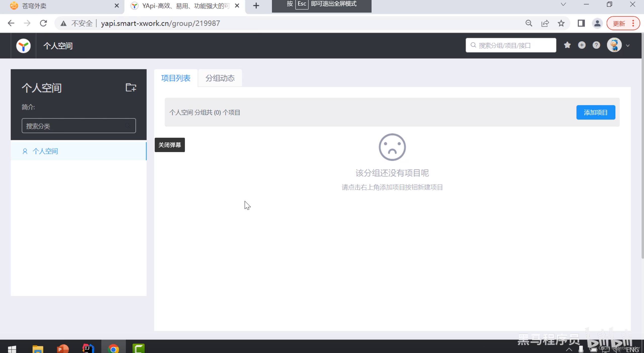644x353 pixels.
Task: Open the help question mark icon
Action: point(596,45)
